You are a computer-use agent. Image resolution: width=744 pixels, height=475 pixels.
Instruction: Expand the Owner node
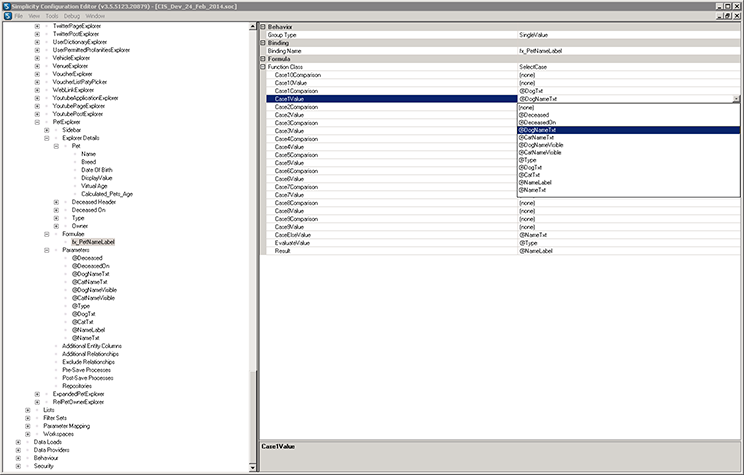[56, 226]
